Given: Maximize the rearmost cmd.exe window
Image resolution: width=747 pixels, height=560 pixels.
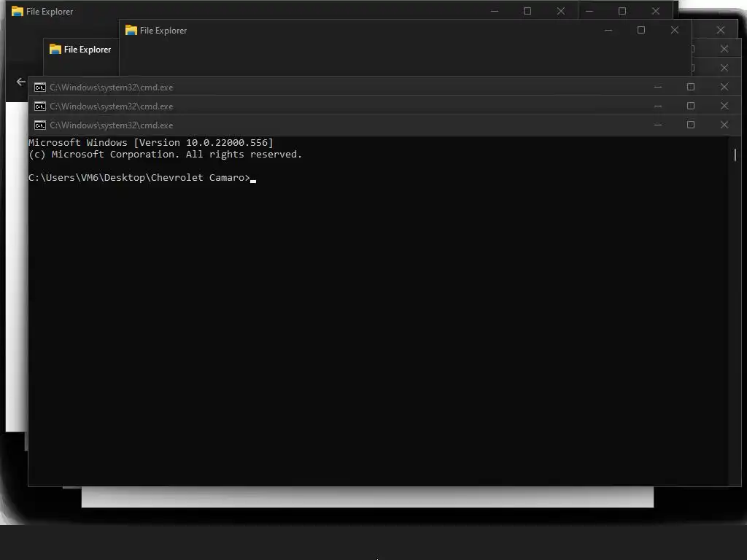Looking at the screenshot, I should (x=691, y=87).
